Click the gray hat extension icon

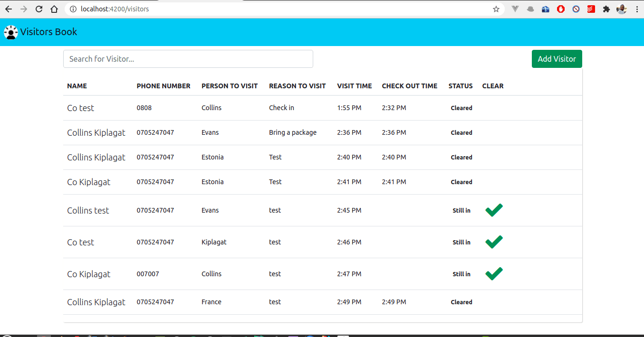(530, 9)
